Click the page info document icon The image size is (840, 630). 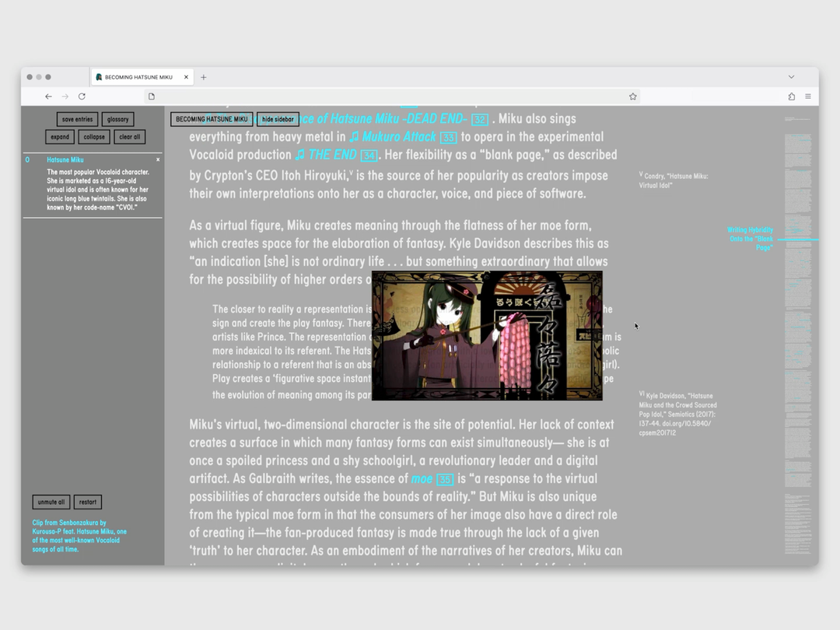click(152, 96)
